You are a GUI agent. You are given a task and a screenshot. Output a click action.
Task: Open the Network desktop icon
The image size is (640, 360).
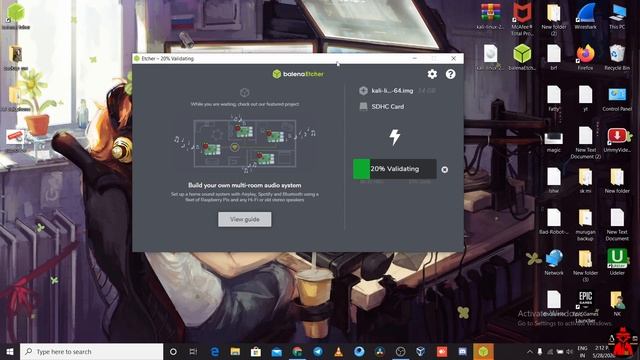(554, 262)
